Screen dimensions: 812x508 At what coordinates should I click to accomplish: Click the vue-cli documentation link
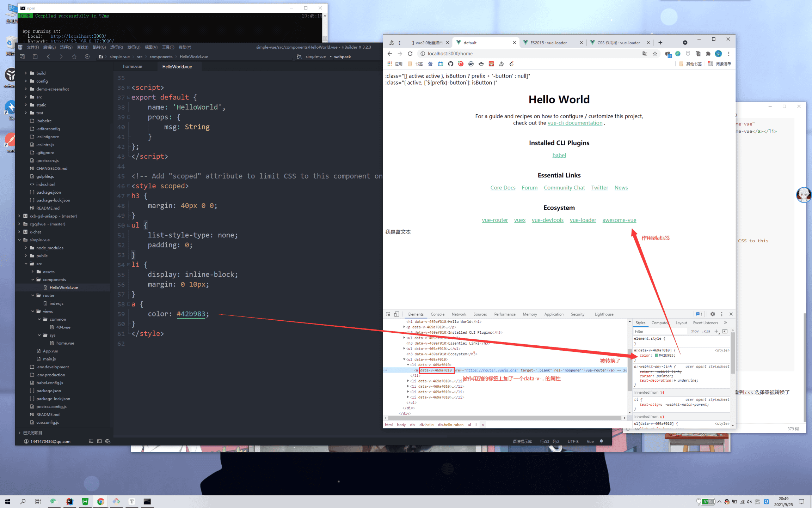[575, 123]
